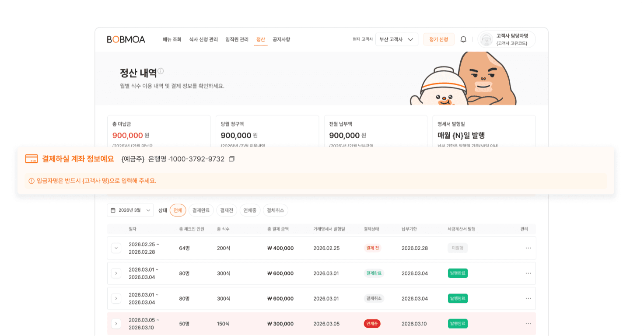Filter by 결제완료 status chip
Viewport: 644px width, 336px height.
[201, 210]
